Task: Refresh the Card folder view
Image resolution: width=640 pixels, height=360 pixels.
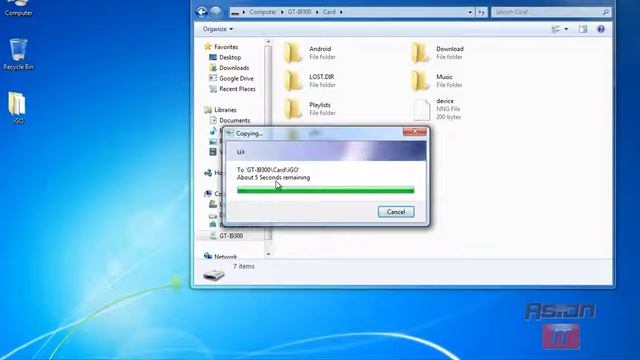Action: coord(482,12)
